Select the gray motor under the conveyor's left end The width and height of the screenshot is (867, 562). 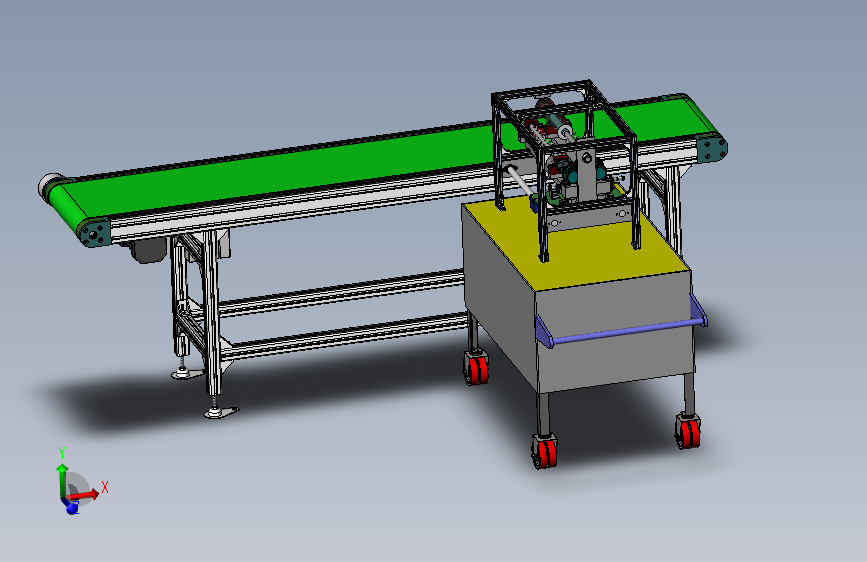(147, 251)
